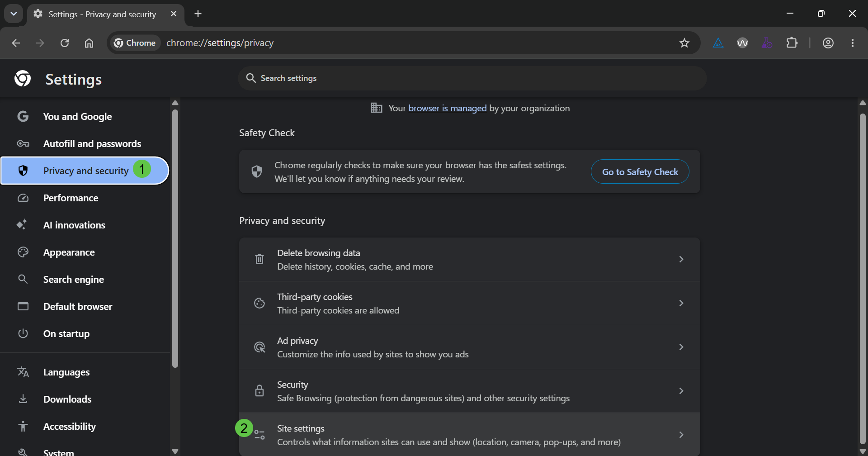Click the main page scrollbar down arrow
Screen dimensions: 868x456
tap(863, 451)
